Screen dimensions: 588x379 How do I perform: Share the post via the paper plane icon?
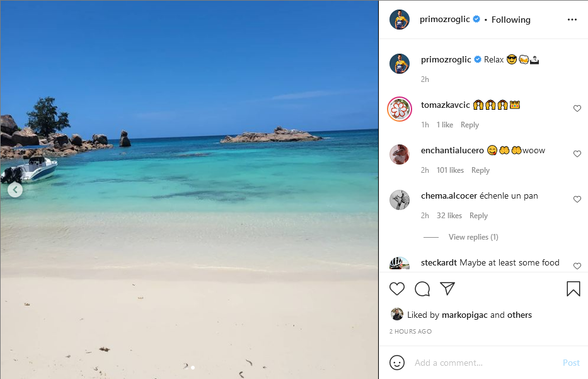tap(447, 288)
